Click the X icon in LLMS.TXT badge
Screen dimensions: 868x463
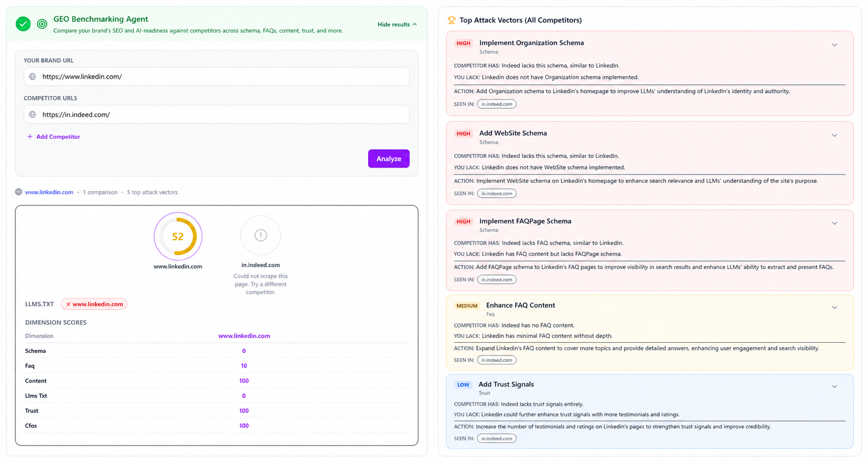[x=68, y=304]
